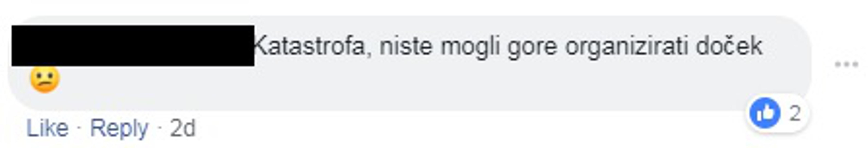Show who reacted via reactions pill
868x148 pixels.
point(777,113)
